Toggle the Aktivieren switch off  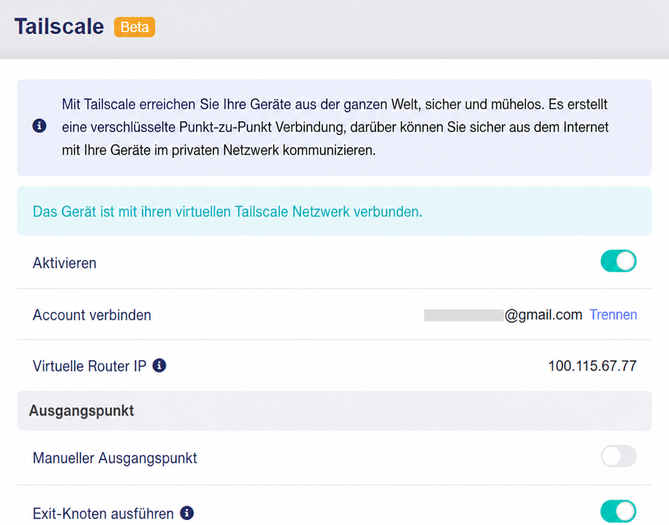[x=619, y=261]
